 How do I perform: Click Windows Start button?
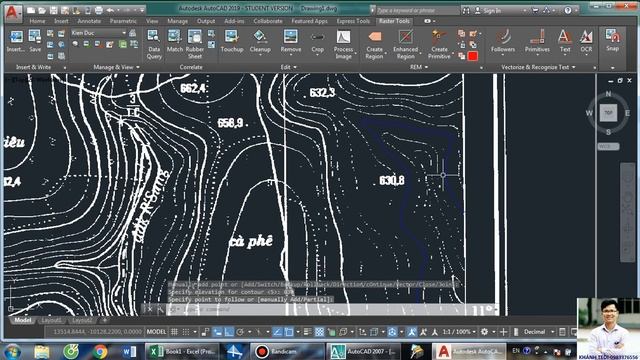point(13,351)
